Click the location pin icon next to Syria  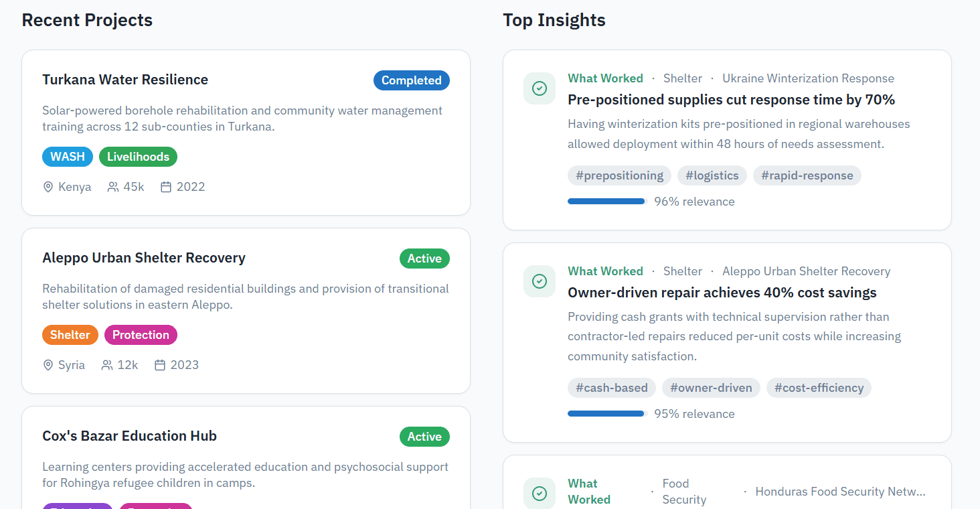[x=48, y=365]
